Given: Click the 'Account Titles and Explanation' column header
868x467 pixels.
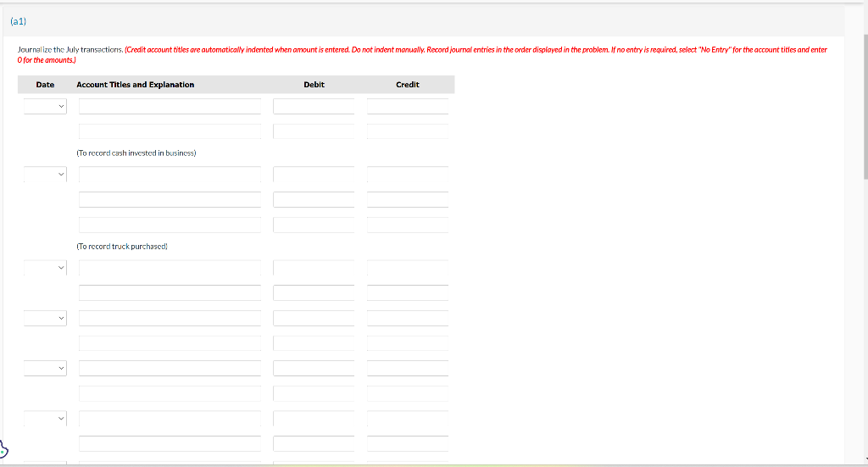Looking at the screenshot, I should (x=135, y=85).
